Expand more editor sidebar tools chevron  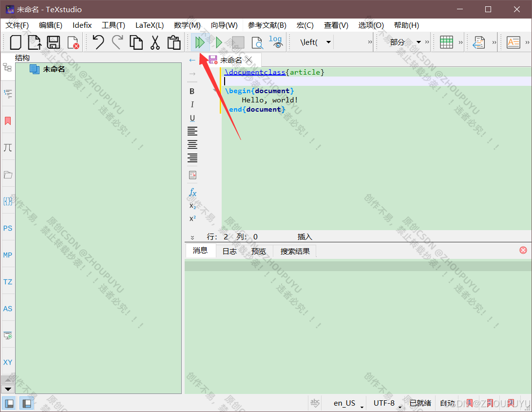click(x=192, y=237)
